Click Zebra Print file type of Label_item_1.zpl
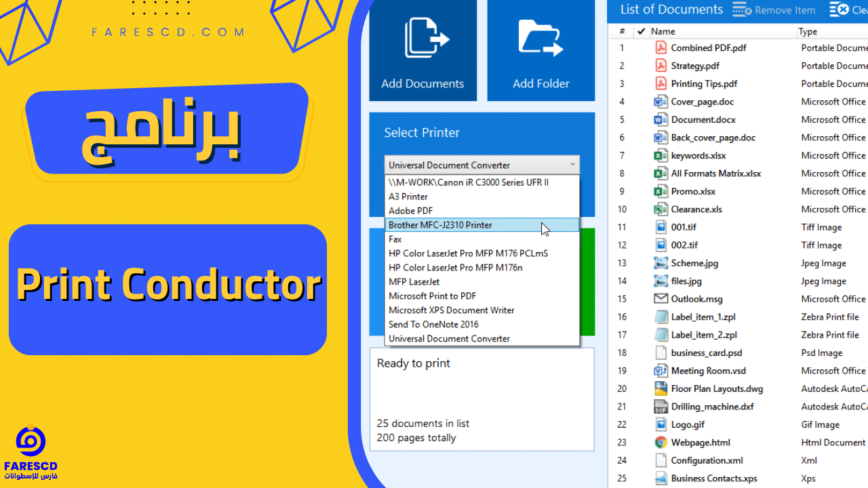 [x=830, y=317]
